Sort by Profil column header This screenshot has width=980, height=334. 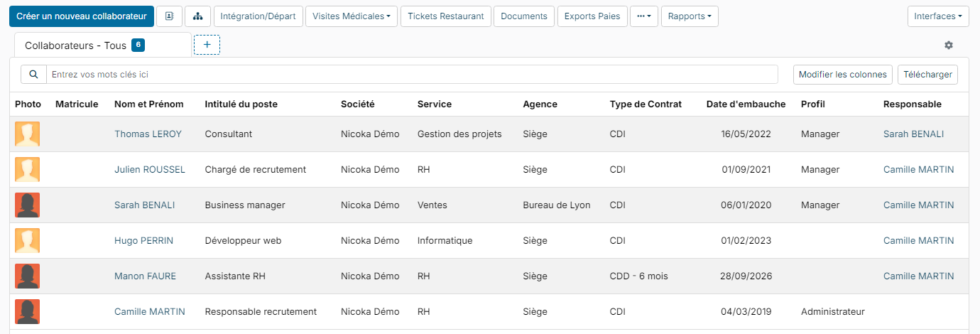[813, 104]
